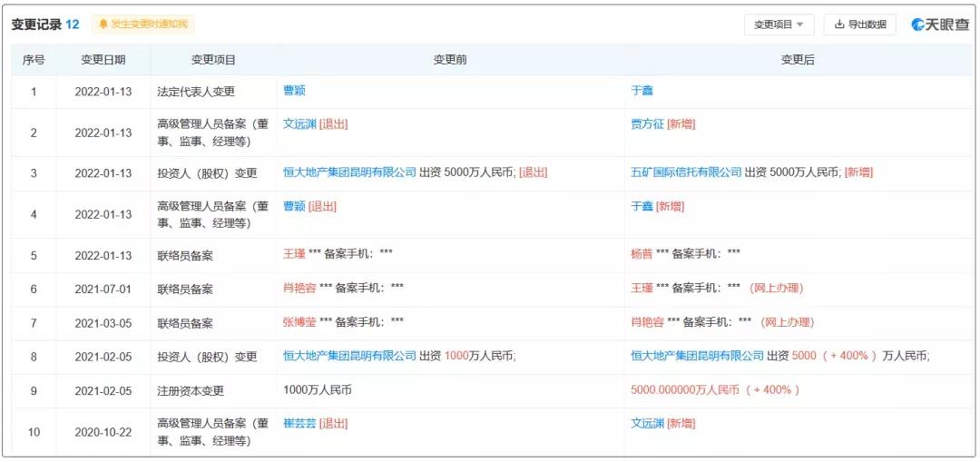Screen dimensions: 980x462
Task: Open 于鑫 in the 法定代表人变更 row
Action: (x=642, y=91)
